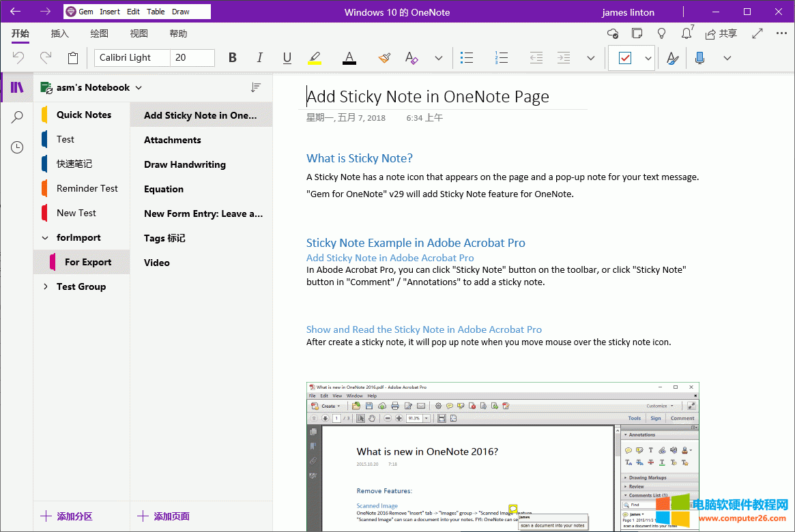This screenshot has height=532, width=795.
Task: Insert a To-Do checkbox tag
Action: tap(625, 58)
